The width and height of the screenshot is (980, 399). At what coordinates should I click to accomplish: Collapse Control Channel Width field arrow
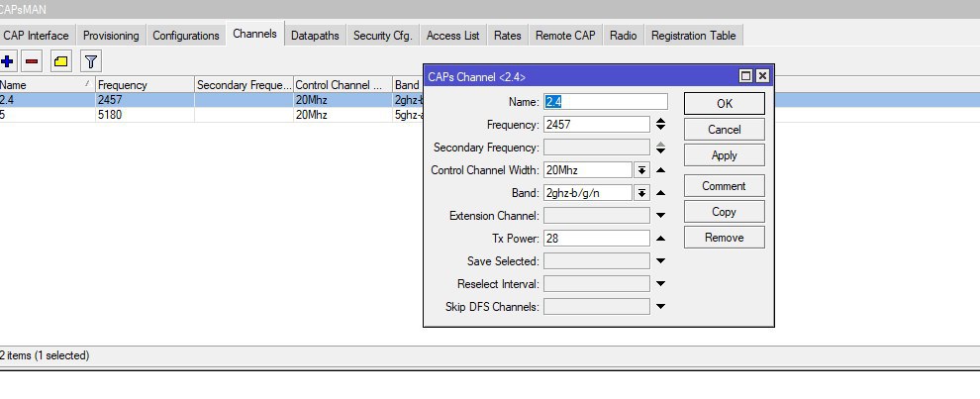click(660, 169)
